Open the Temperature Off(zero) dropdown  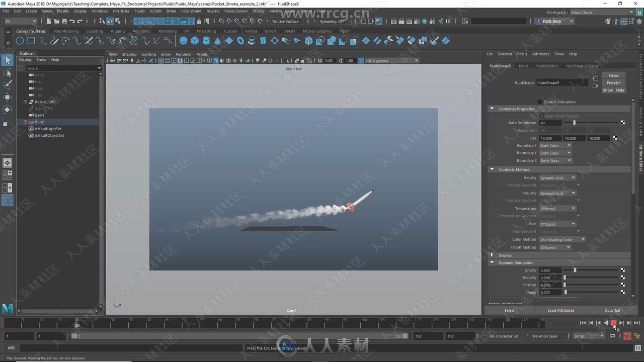[x=557, y=209]
